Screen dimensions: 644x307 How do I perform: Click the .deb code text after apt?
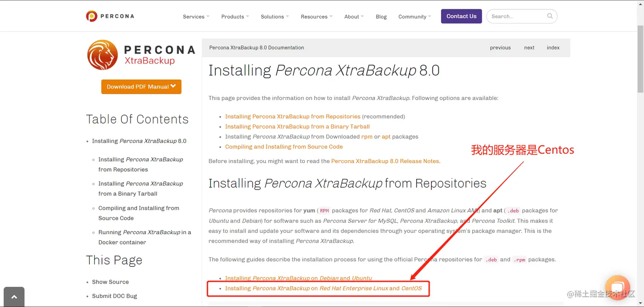[x=513, y=210]
